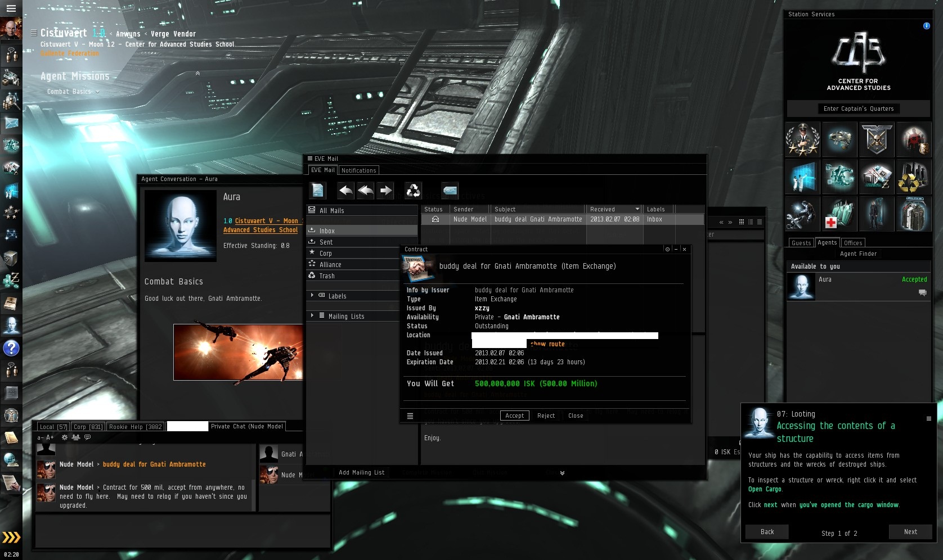Screen dimensions: 943x560
Task: Open the EVE Mail window menu
Action: (309, 159)
